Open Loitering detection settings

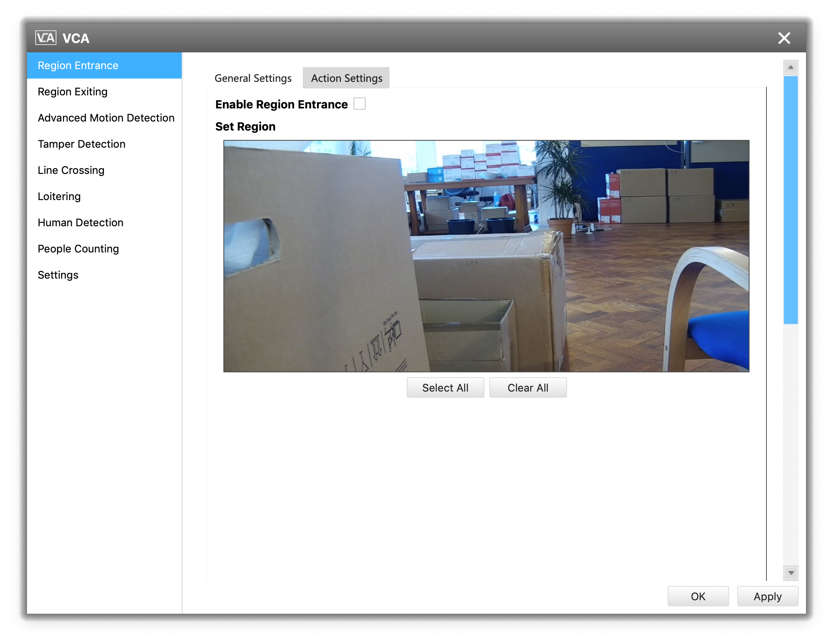click(59, 196)
